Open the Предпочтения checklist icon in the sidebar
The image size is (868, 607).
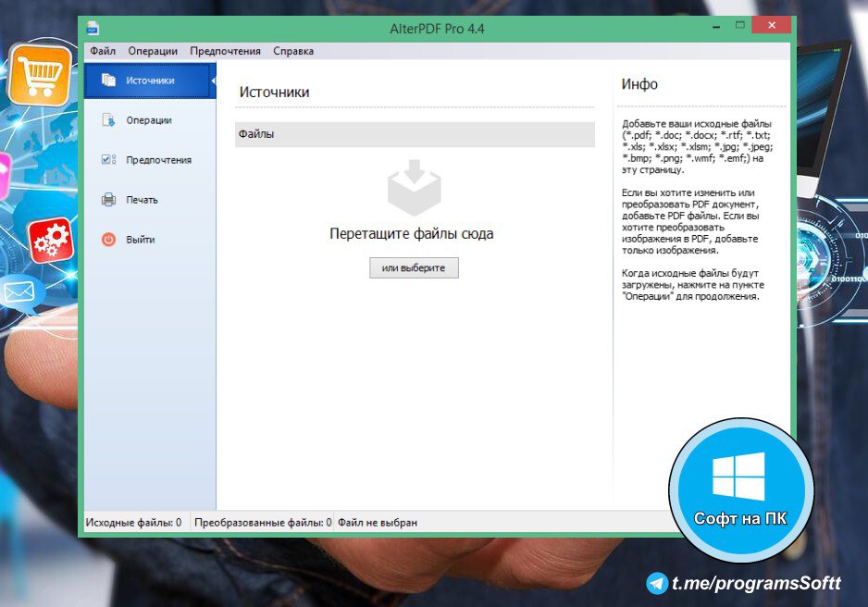click(x=108, y=160)
